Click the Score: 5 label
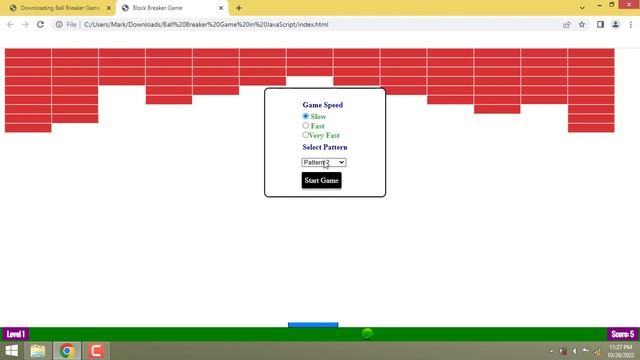Image resolution: width=640 pixels, height=360 pixels. click(x=622, y=334)
